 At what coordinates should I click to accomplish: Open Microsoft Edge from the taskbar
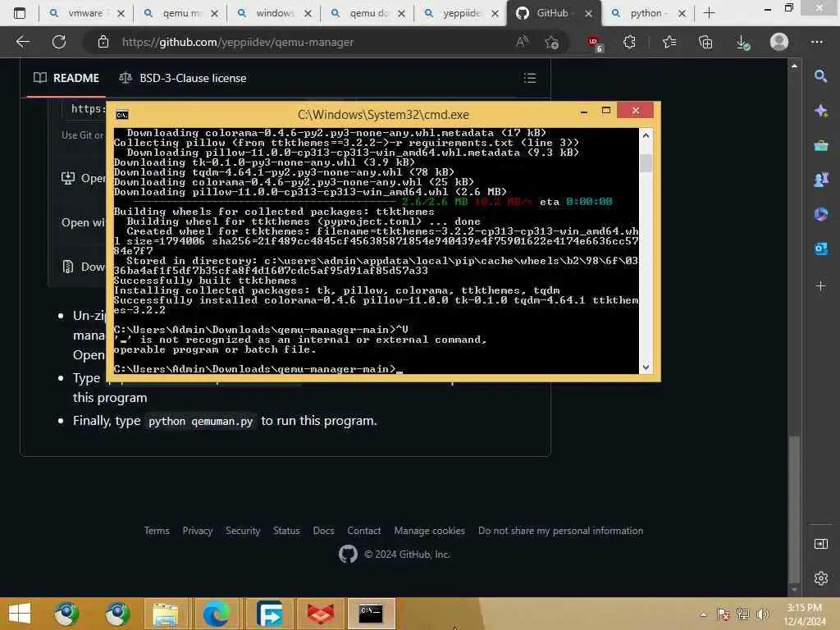217,614
